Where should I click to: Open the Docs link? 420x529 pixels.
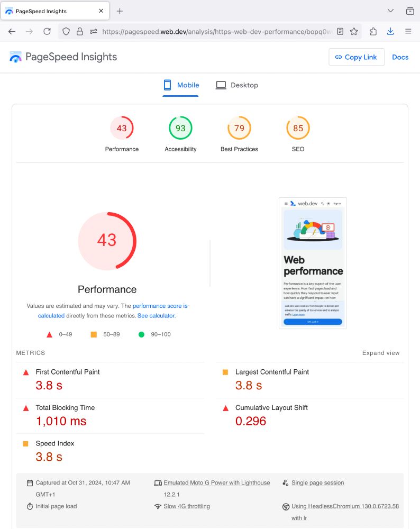[x=400, y=57]
